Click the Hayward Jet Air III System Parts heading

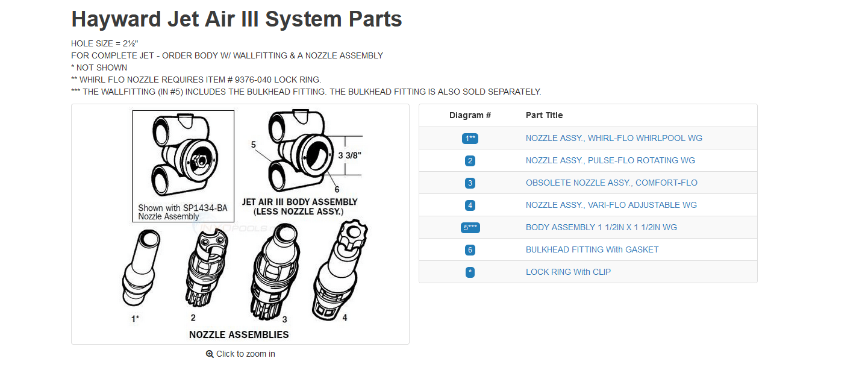(x=237, y=19)
